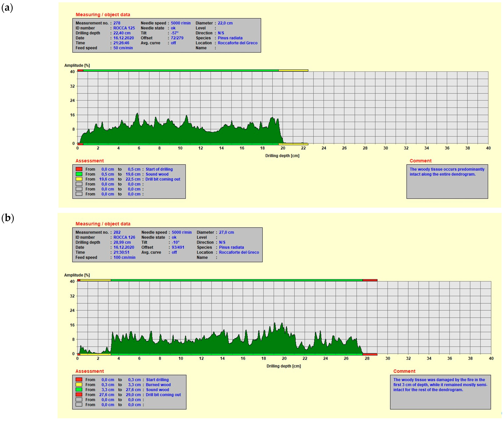Click the red Drill bit coming out swatch in panel (b)
The image size is (504, 421).
pyautogui.click(x=79, y=395)
